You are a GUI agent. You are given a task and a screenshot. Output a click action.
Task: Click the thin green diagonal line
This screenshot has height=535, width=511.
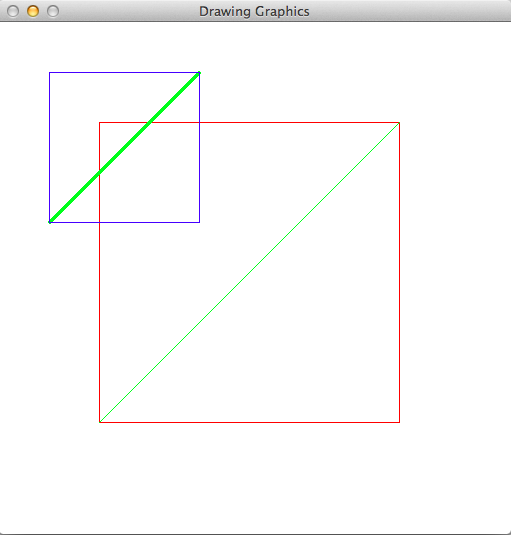[249, 272]
